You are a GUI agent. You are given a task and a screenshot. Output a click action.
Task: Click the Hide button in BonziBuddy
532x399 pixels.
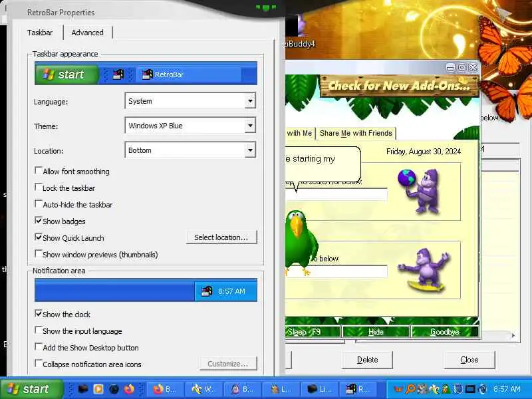376,332
